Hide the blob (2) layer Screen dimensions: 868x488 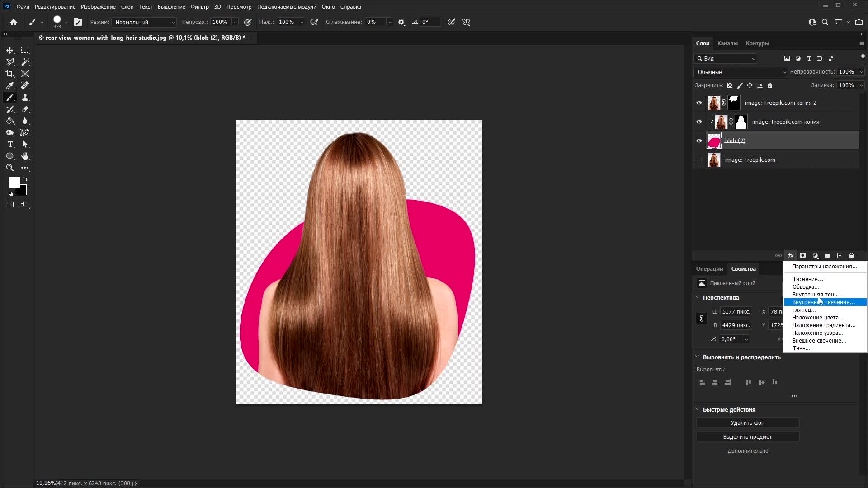(x=699, y=141)
